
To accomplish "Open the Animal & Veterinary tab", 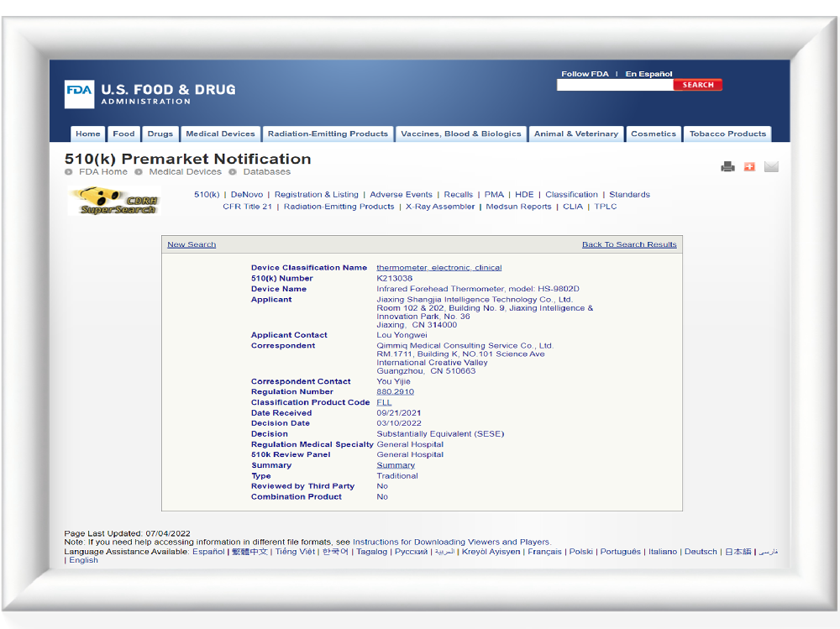I will (576, 134).
